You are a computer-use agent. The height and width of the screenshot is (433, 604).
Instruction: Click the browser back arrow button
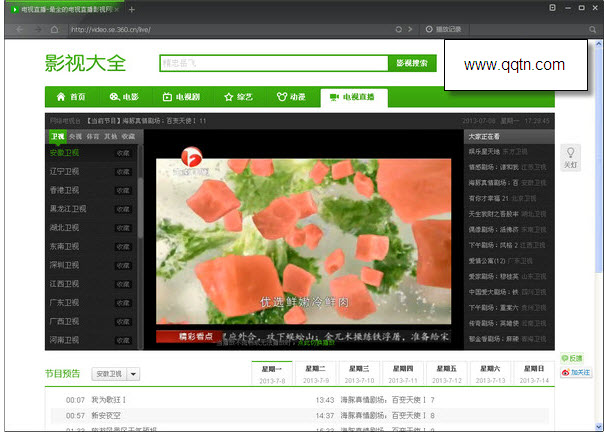(21, 29)
